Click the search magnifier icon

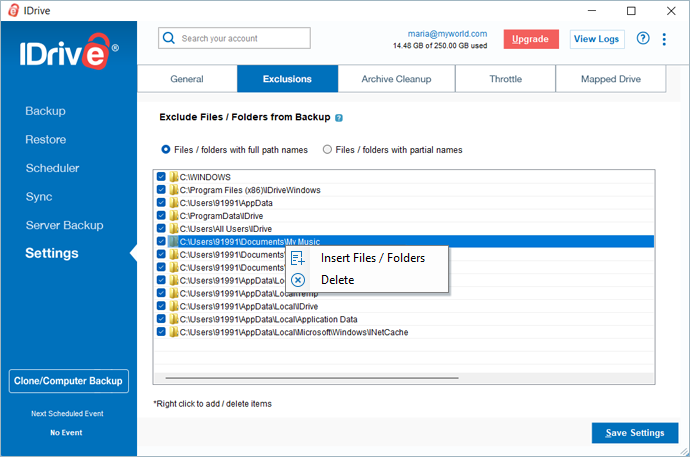tap(171, 38)
